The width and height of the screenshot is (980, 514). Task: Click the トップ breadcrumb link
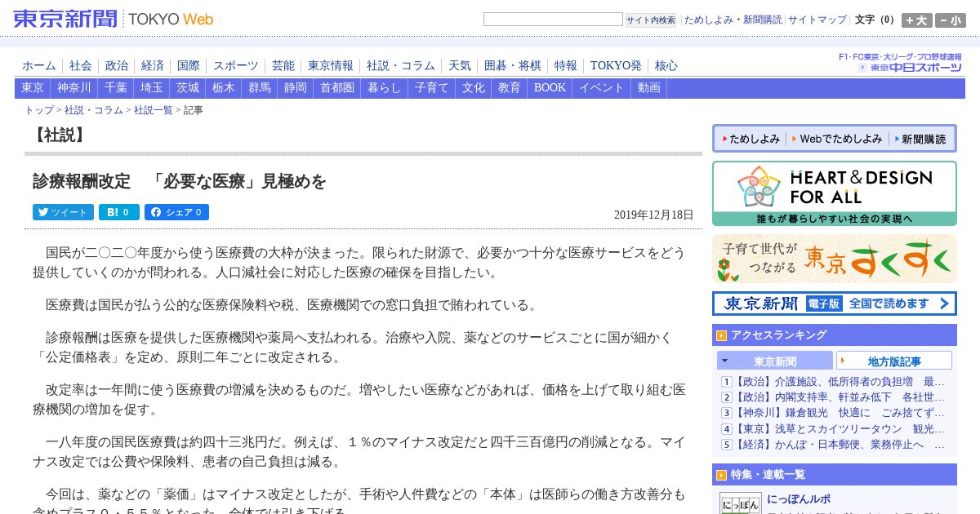click(x=39, y=110)
